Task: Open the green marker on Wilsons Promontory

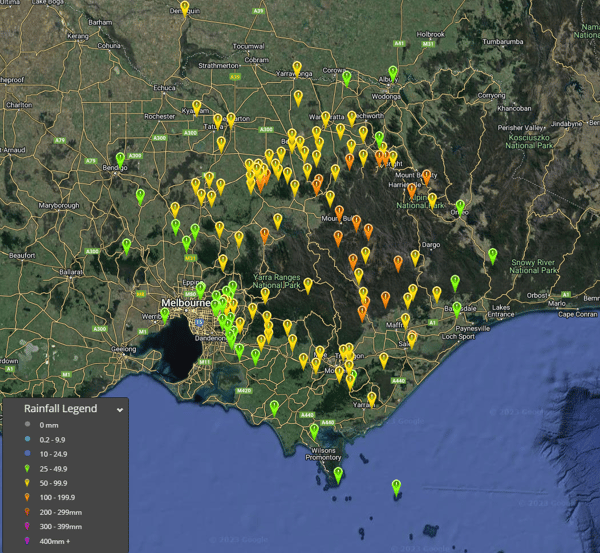Action: click(x=338, y=474)
